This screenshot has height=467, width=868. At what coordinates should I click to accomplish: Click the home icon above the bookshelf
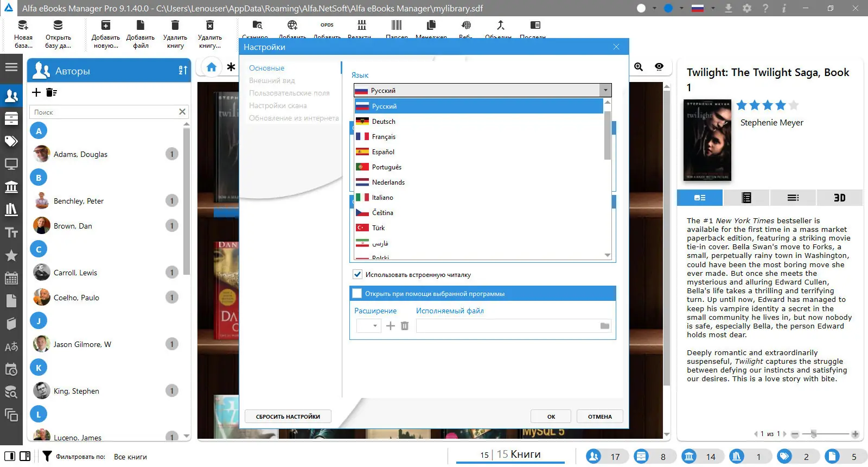(x=212, y=67)
